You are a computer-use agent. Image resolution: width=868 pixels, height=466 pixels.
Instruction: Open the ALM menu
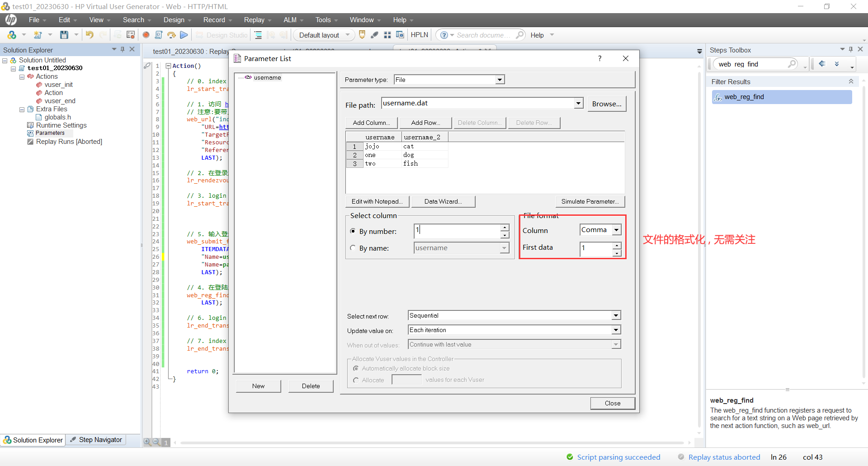coord(293,20)
